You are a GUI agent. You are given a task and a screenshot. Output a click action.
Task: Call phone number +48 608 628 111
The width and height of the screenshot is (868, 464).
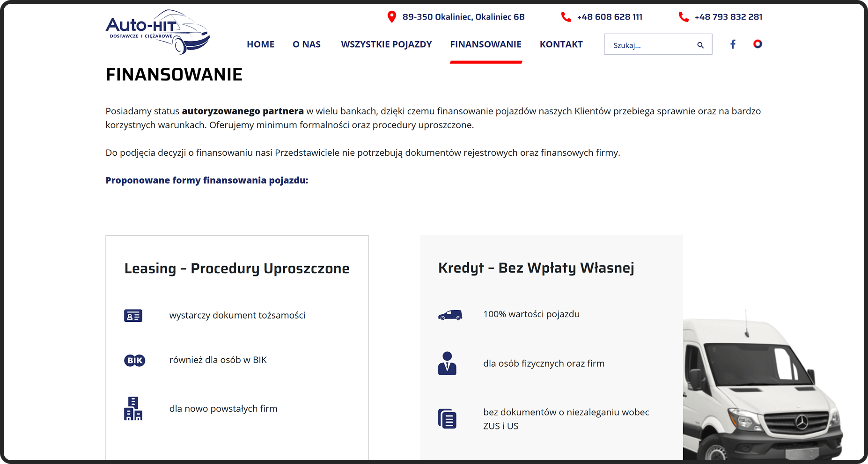pos(609,17)
